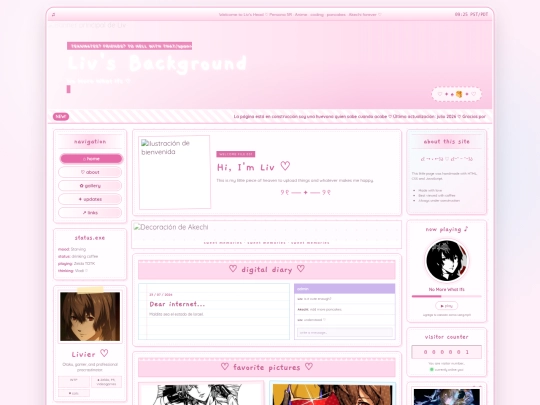This screenshot has width=540, height=405.
Task: Click the 'Dear internet...' diary entry title
Action: (177, 304)
